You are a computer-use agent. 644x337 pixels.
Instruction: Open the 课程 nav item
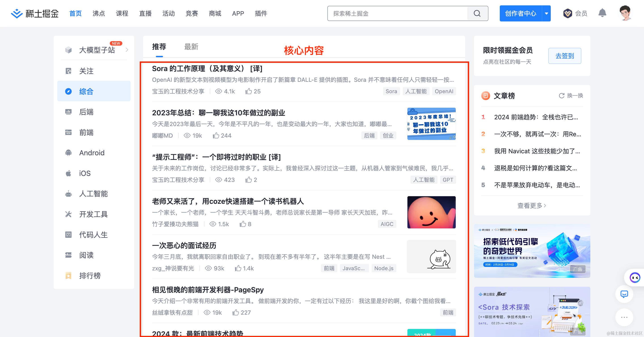122,13
